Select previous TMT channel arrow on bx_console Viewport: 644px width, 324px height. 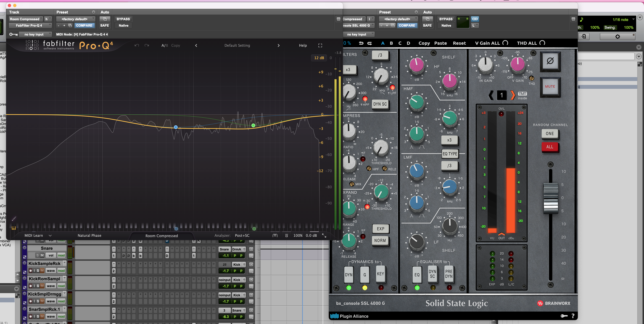tap(491, 95)
